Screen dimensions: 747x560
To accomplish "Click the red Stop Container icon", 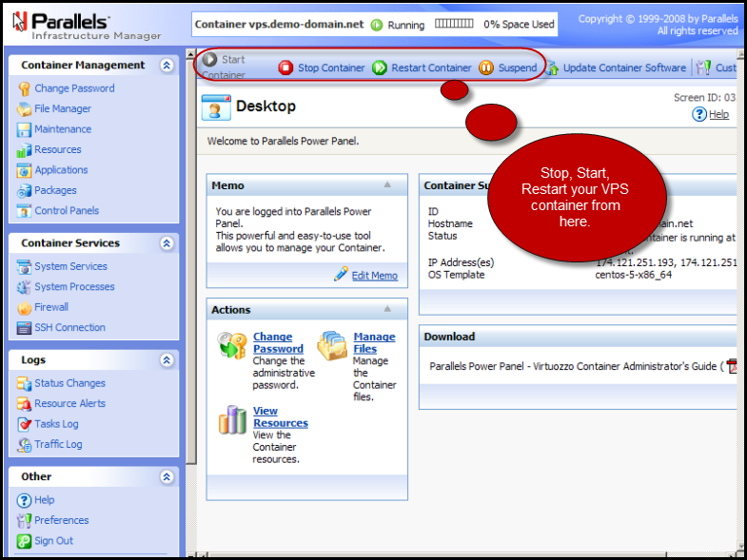I will point(285,68).
